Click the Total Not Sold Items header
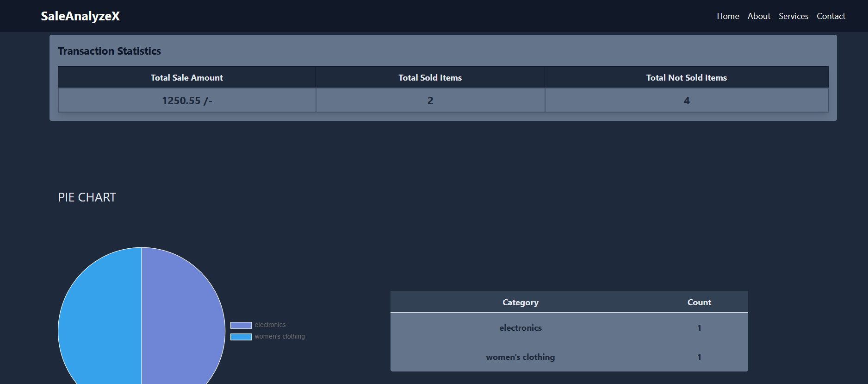 687,78
